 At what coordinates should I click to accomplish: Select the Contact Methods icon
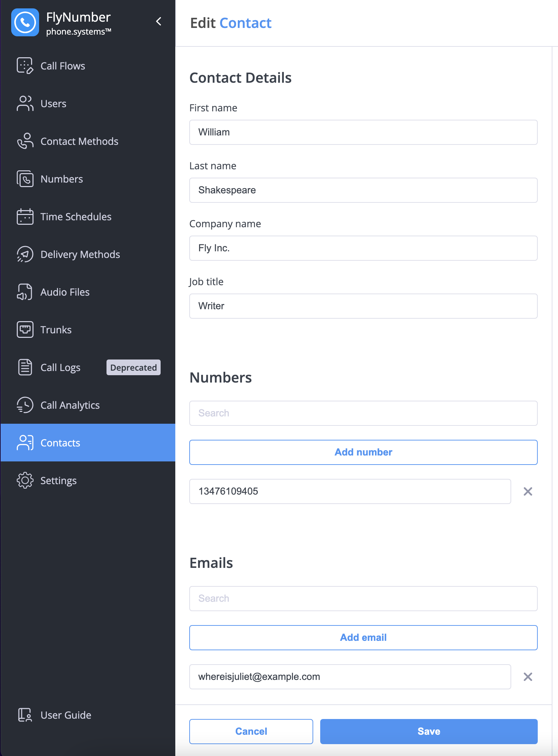click(25, 141)
